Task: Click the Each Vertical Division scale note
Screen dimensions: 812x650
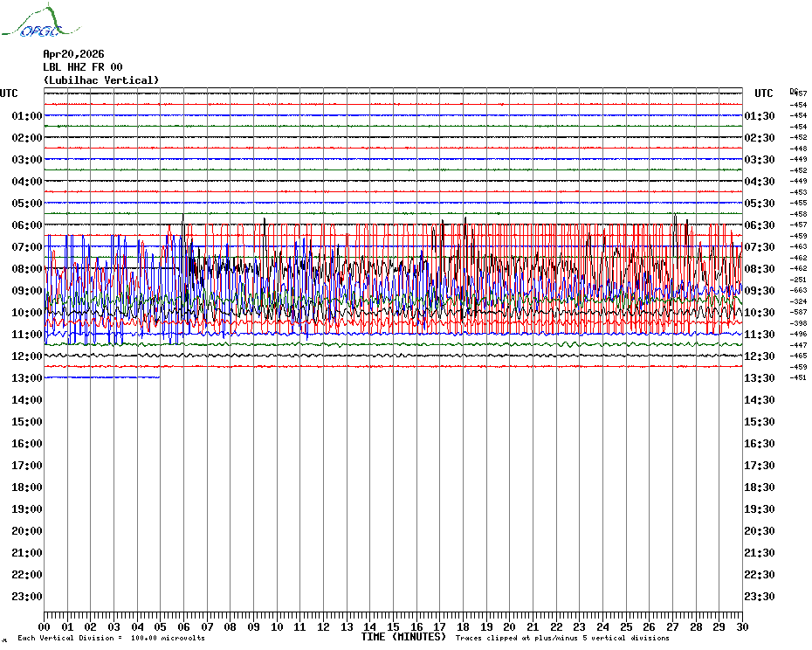Action: [111, 639]
